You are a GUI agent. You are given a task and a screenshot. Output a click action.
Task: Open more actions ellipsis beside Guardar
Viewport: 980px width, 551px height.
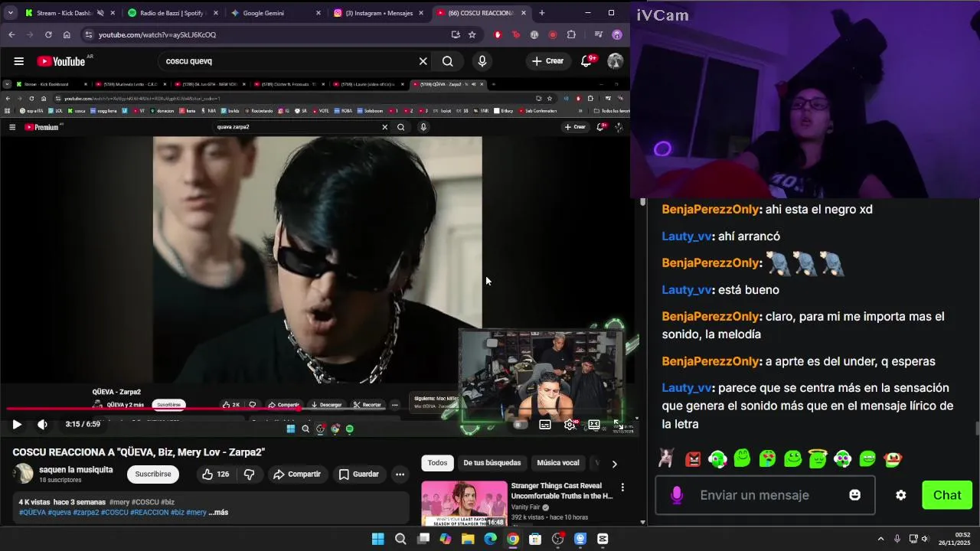[400, 474]
